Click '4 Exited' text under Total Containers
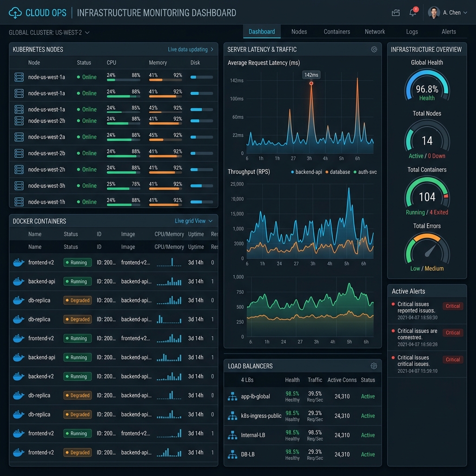 pyautogui.click(x=439, y=212)
